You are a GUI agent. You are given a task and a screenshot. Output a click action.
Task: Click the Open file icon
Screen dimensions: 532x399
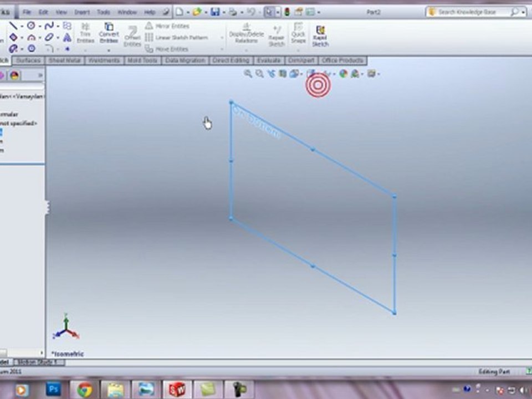(x=197, y=12)
